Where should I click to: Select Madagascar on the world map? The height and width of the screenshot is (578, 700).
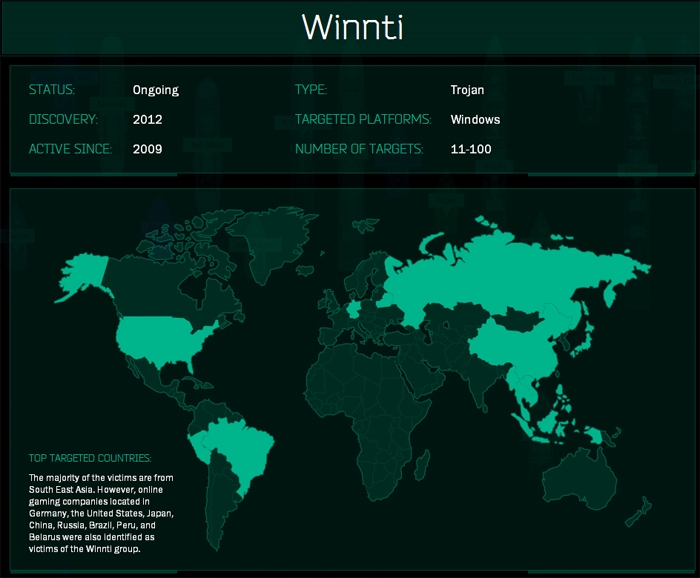[423, 466]
